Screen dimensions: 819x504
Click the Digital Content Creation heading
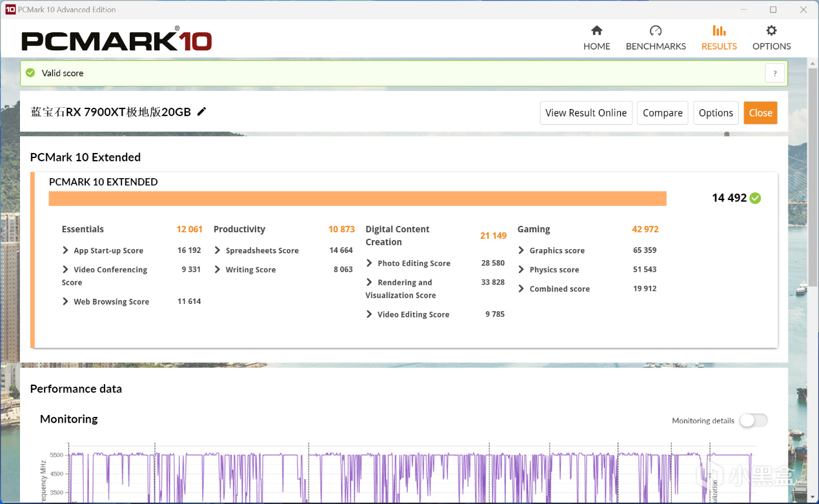point(398,236)
